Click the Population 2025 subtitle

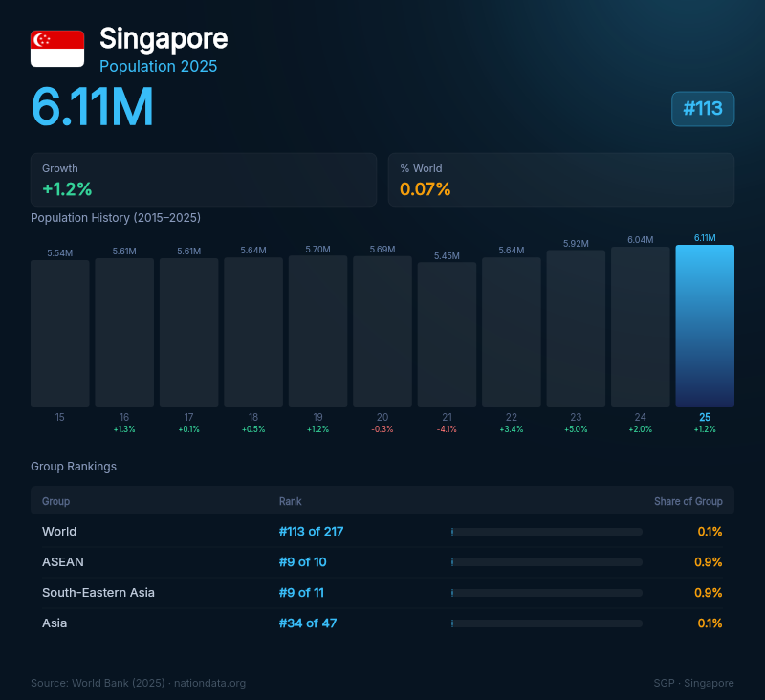point(158,66)
